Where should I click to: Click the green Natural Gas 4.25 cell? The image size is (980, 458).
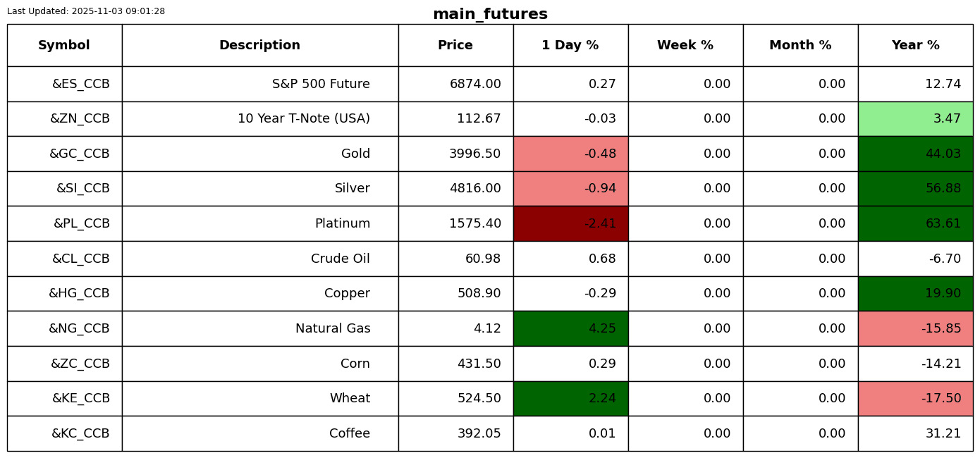[x=570, y=328]
